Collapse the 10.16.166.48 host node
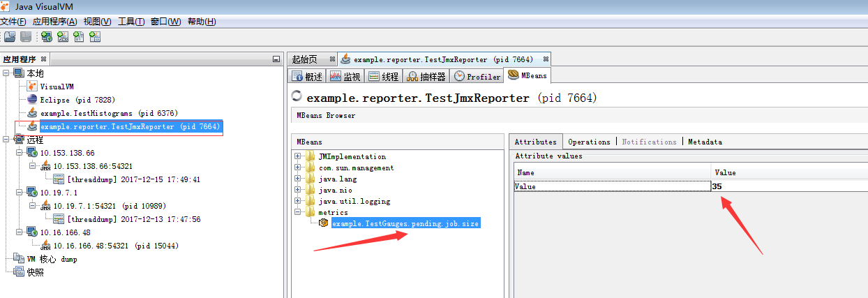This screenshot has width=868, height=298. (x=20, y=232)
